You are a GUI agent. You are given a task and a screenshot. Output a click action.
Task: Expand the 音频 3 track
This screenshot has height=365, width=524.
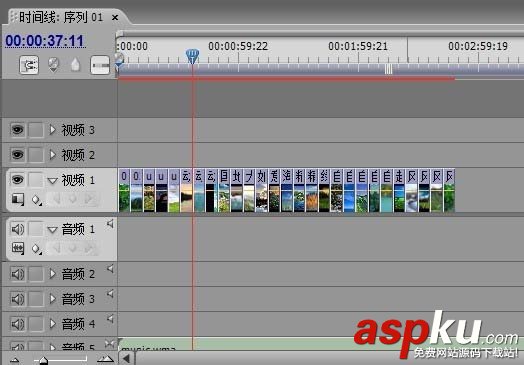coord(52,299)
